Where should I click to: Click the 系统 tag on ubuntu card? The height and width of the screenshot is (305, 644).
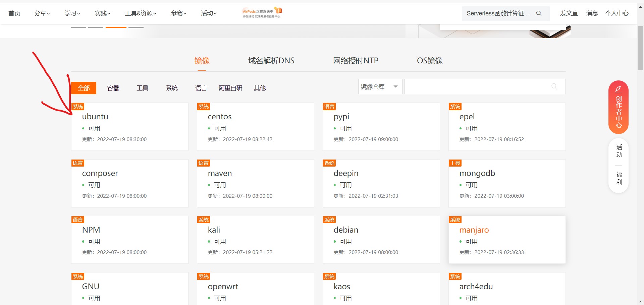pyautogui.click(x=78, y=107)
